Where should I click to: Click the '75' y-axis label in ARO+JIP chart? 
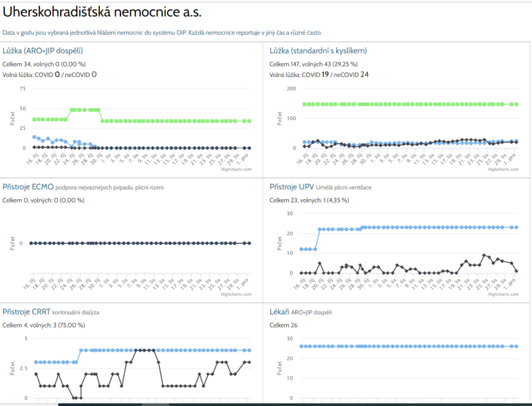click(x=23, y=89)
